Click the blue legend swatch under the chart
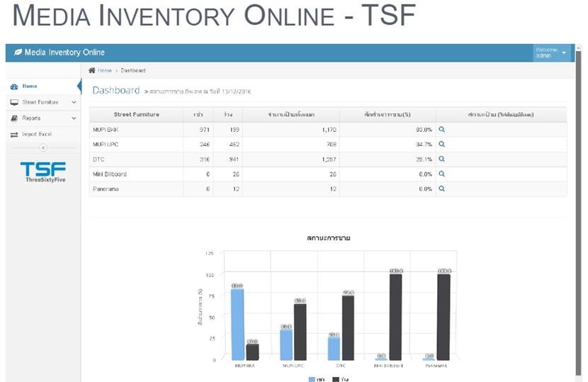Viewport: 588px width, 382px height. 312,379
